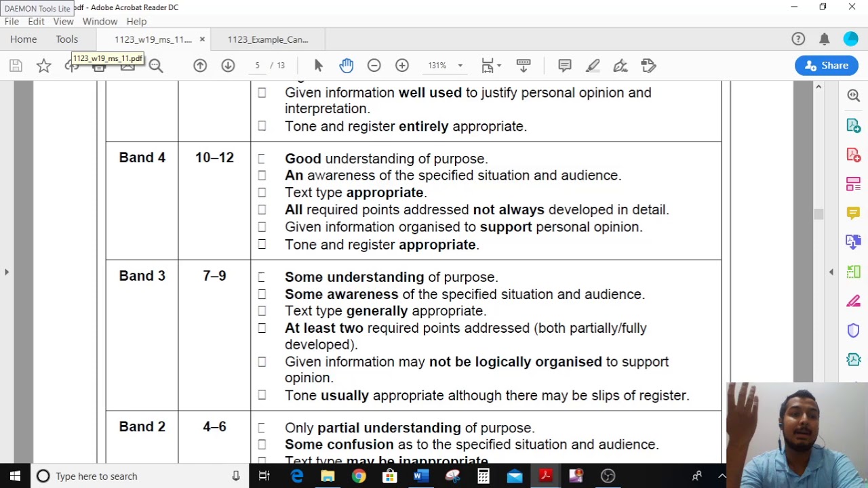Open the File menu
Viewport: 868px width, 488px height.
pyautogui.click(x=12, y=22)
